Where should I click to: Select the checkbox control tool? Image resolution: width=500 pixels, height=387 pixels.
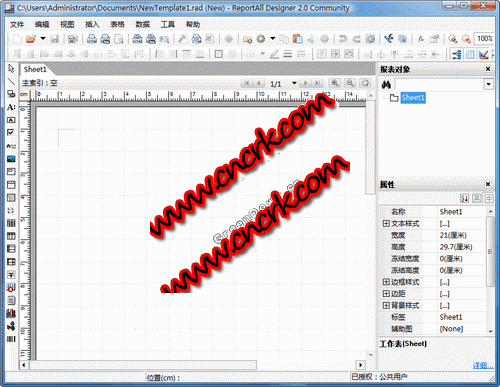point(11,133)
